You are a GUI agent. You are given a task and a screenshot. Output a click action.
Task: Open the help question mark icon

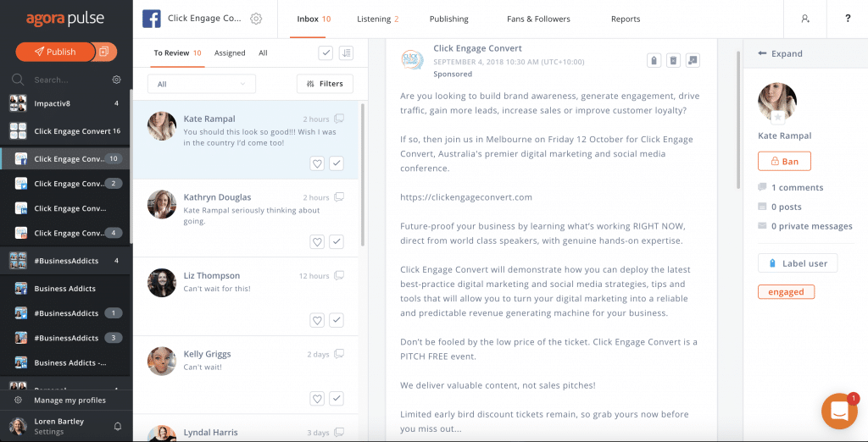(848, 19)
